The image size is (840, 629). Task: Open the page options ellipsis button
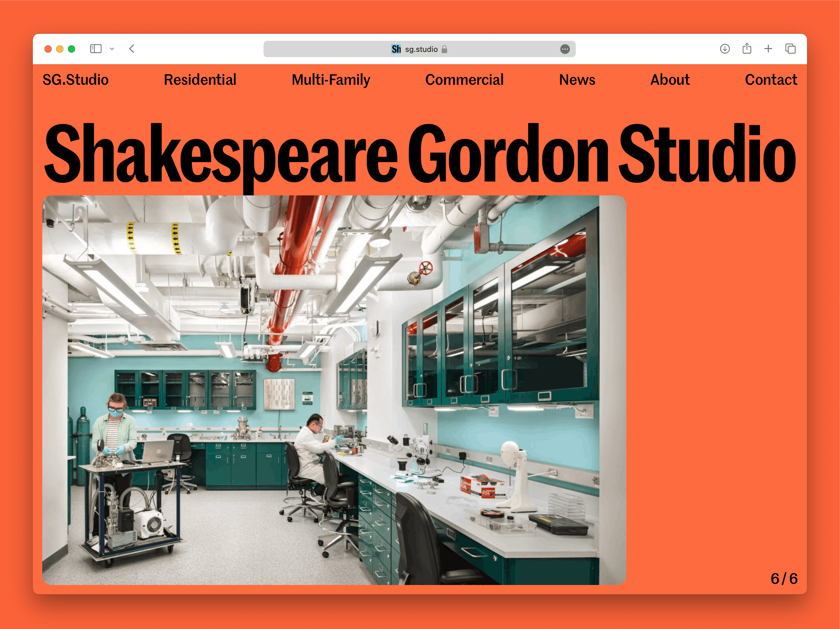[x=565, y=49]
